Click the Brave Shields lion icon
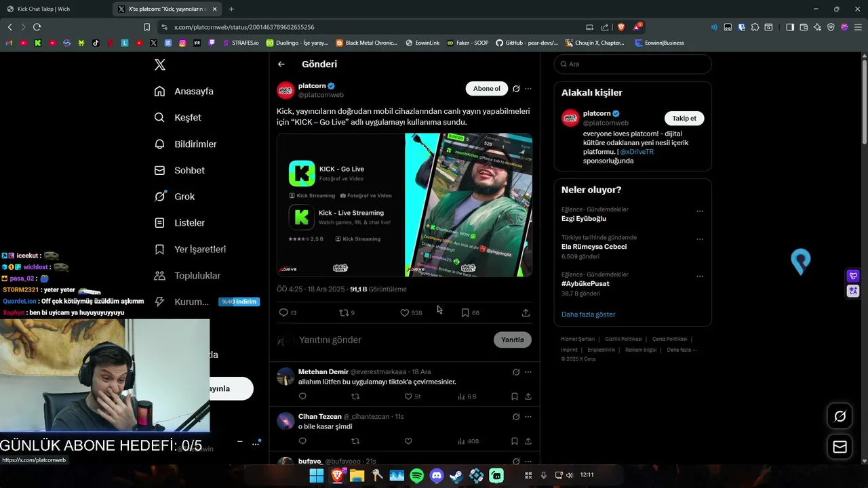The height and width of the screenshot is (488, 868). (x=620, y=27)
